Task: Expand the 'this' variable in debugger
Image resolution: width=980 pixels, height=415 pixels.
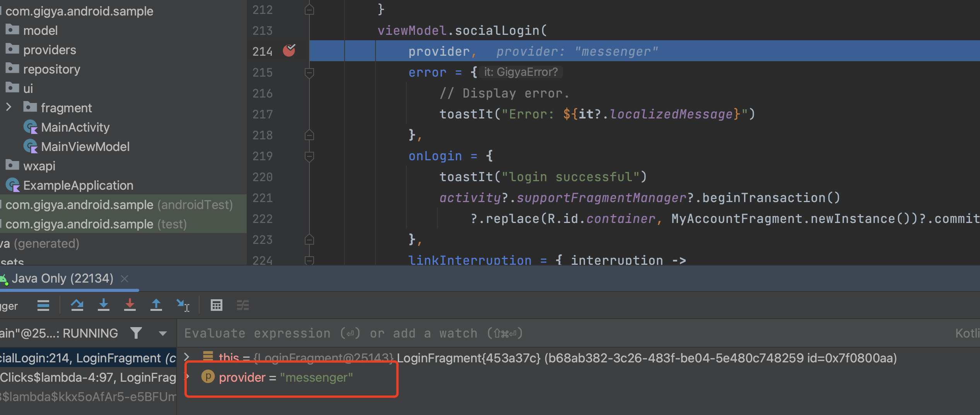Action: pos(187,357)
